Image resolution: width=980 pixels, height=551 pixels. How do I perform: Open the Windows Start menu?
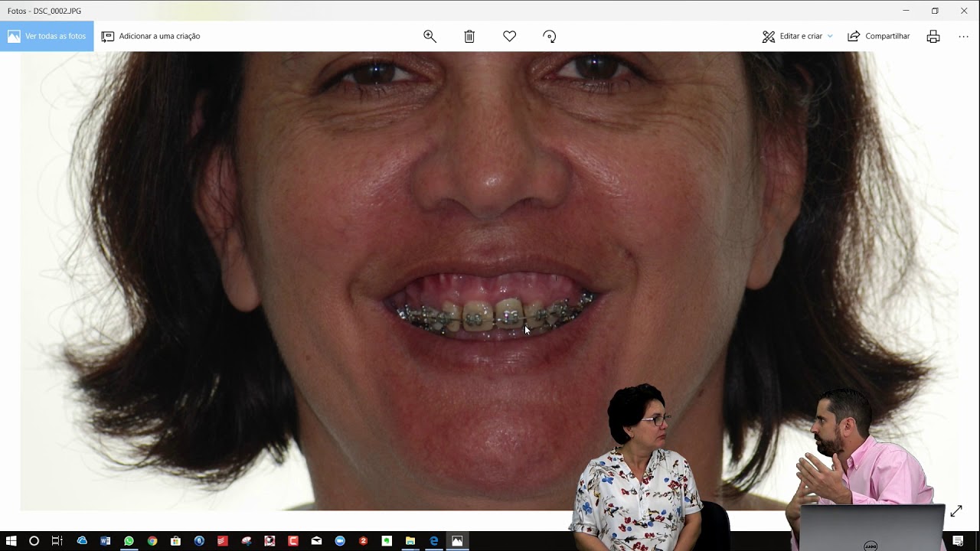[11, 541]
